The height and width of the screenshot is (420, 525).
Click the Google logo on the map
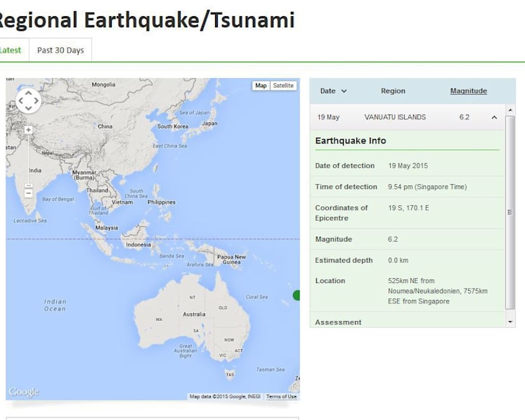[x=24, y=392]
